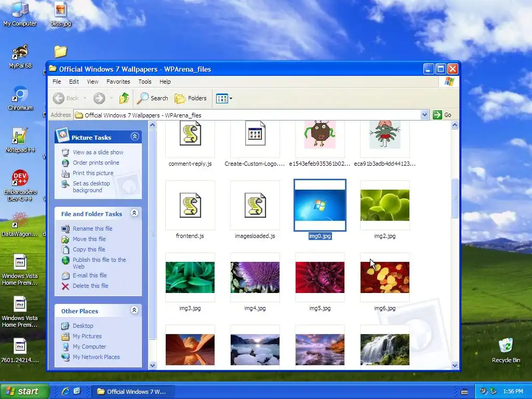
Task: Click the Go button
Action: [442, 115]
